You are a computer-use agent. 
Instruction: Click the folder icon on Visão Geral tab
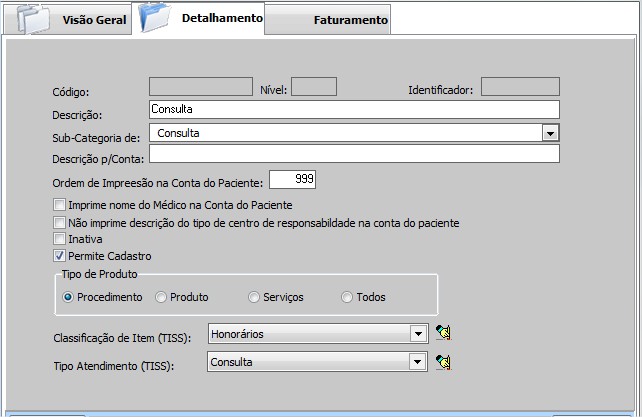pyautogui.click(x=33, y=19)
